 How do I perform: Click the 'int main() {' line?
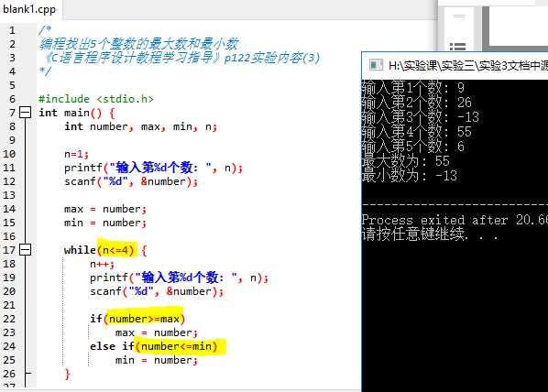[x=77, y=113]
